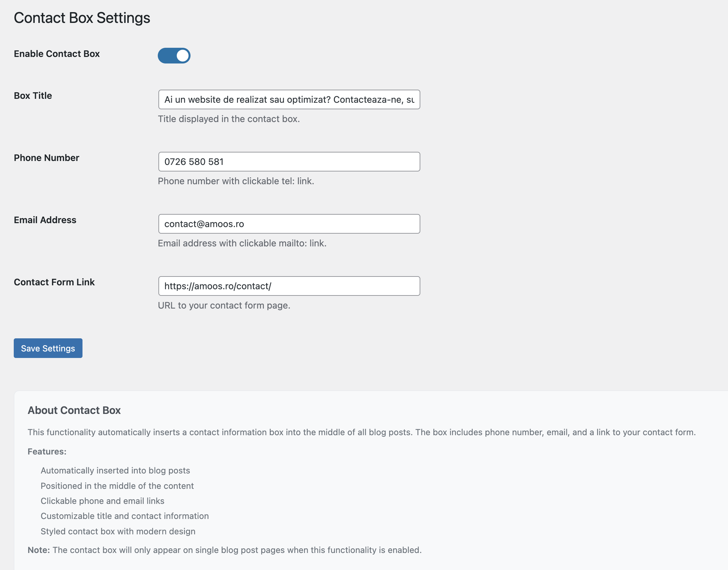This screenshot has width=728, height=570.
Task: Click the Email Address label text
Action: (45, 220)
